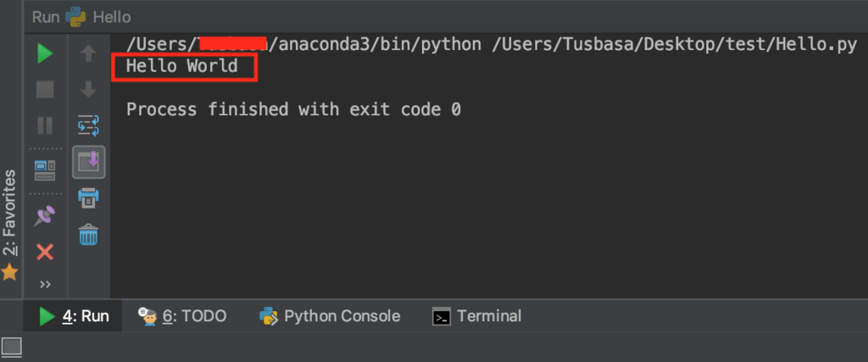Viewport: 868px width, 362px height.
Task: Open the Terminal tool window
Action: (476, 316)
